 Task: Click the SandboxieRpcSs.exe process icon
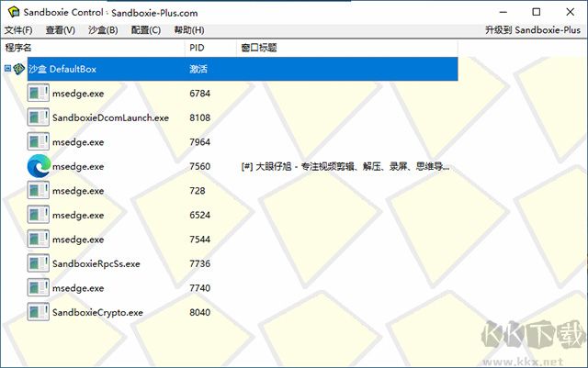(x=38, y=263)
